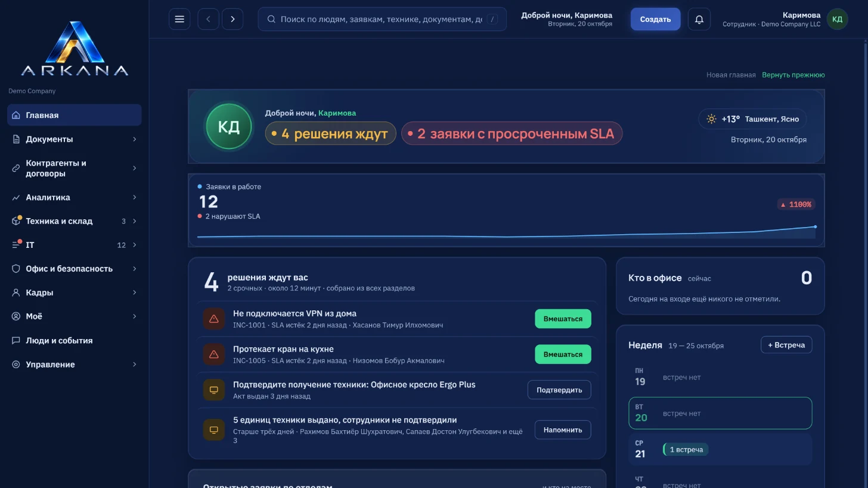Image resolution: width=868 pixels, height=488 pixels.
Task: Add a meeting with + Встреча
Action: coord(786,345)
